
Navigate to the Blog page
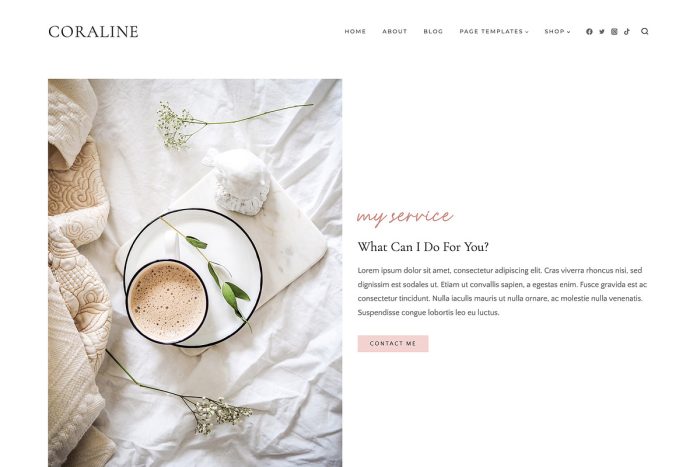[x=433, y=32]
